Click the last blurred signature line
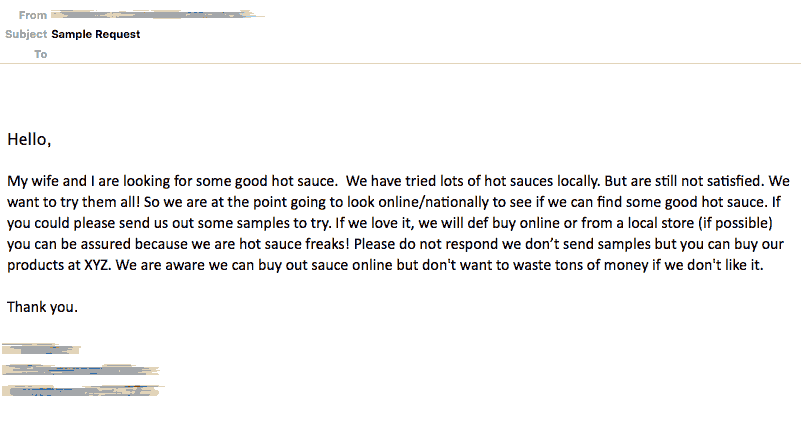801x422 pixels. pyautogui.click(x=84, y=389)
